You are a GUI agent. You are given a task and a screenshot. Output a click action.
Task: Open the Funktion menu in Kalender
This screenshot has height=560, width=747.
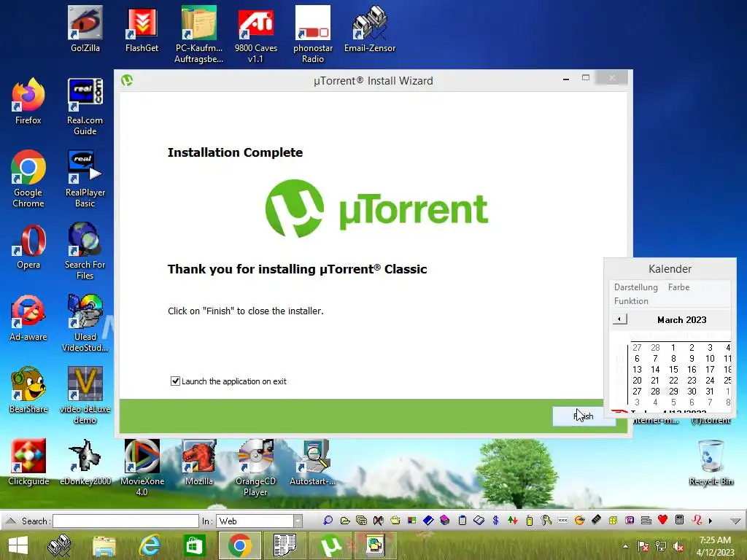(631, 301)
